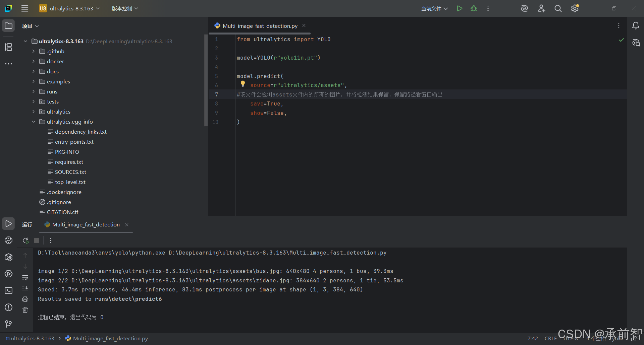Expand the docs folder

(34, 71)
